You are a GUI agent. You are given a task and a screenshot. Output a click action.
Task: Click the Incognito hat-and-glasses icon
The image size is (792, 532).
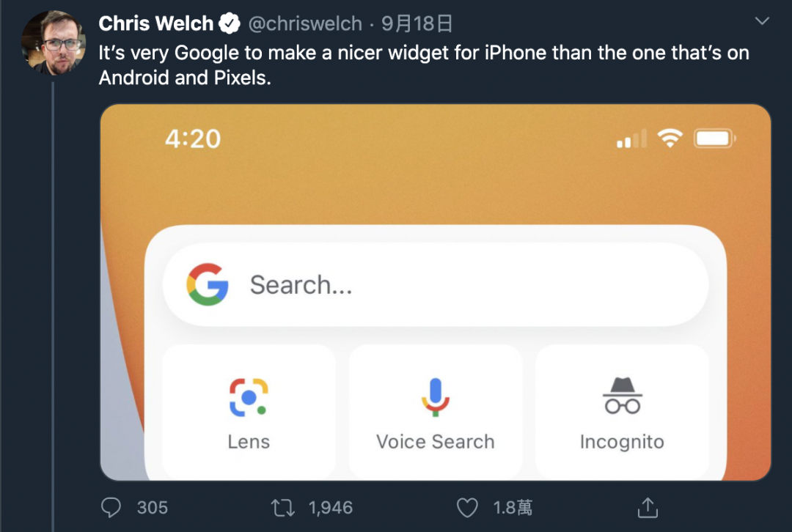pos(623,396)
